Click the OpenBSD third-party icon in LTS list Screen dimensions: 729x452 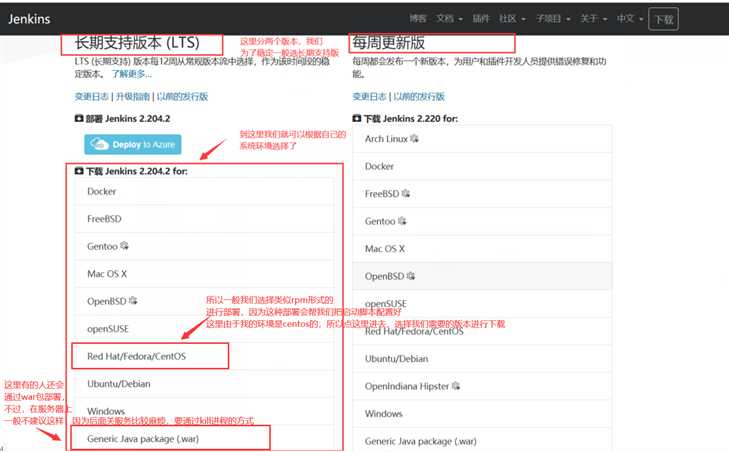(133, 300)
